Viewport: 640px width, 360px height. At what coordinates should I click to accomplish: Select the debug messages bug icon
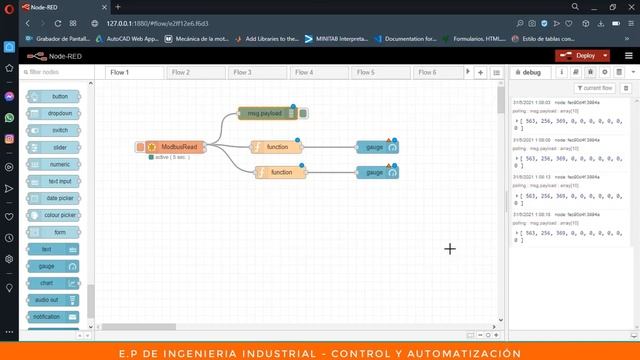(590, 72)
